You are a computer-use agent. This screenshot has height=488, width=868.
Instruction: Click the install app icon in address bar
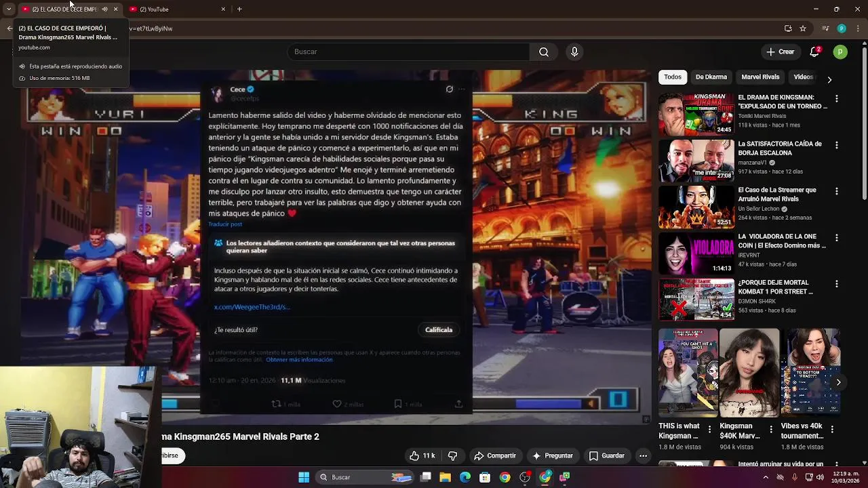coord(788,28)
